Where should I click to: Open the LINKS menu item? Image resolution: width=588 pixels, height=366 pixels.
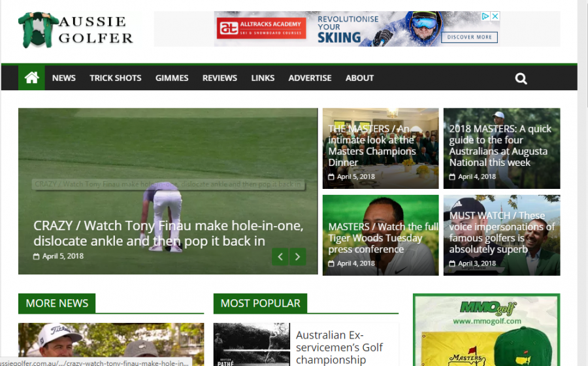pyautogui.click(x=263, y=78)
